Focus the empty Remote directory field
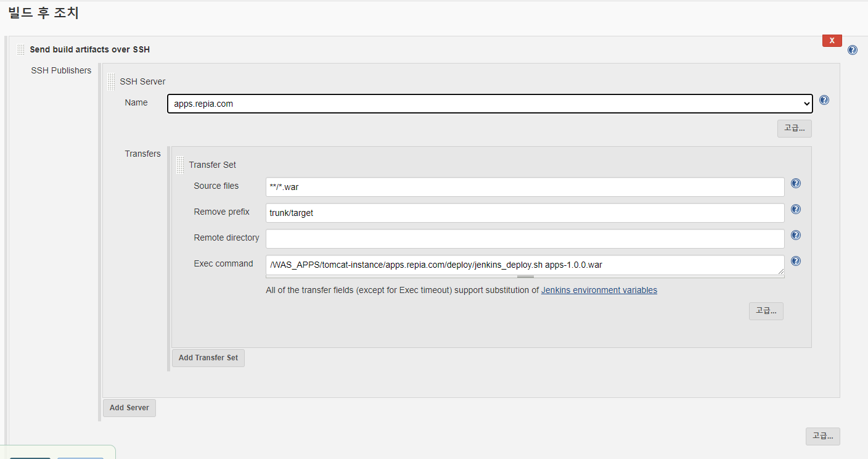868x459 pixels. [x=524, y=239]
